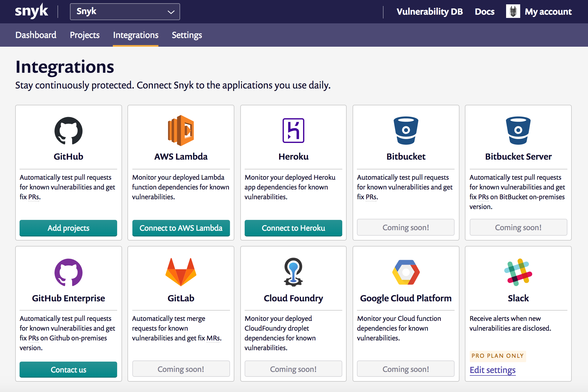
Task: Click the GitLab fox logo
Action: click(181, 272)
